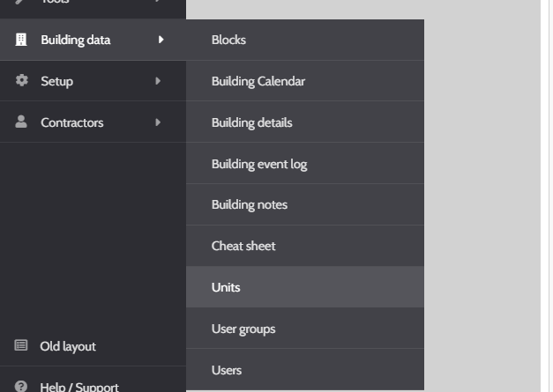Open the Help / Support text link
Viewport: 553px width, 392px height.
click(x=79, y=386)
